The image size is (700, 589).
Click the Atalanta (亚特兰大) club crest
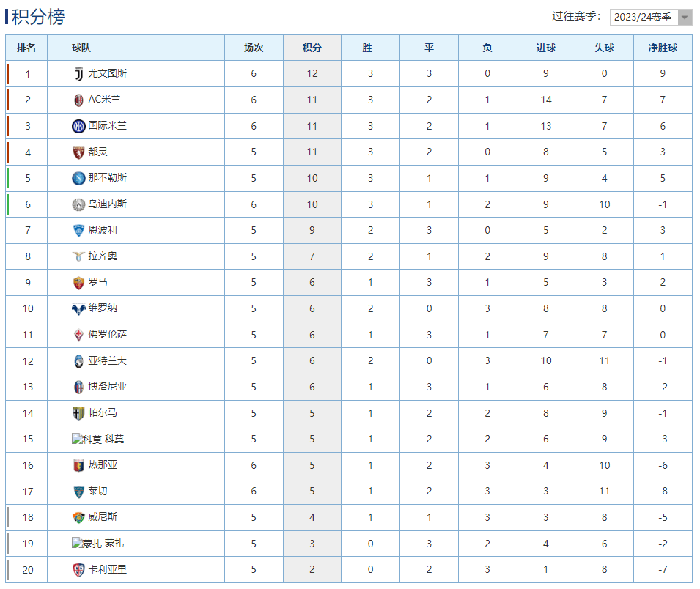click(x=78, y=361)
